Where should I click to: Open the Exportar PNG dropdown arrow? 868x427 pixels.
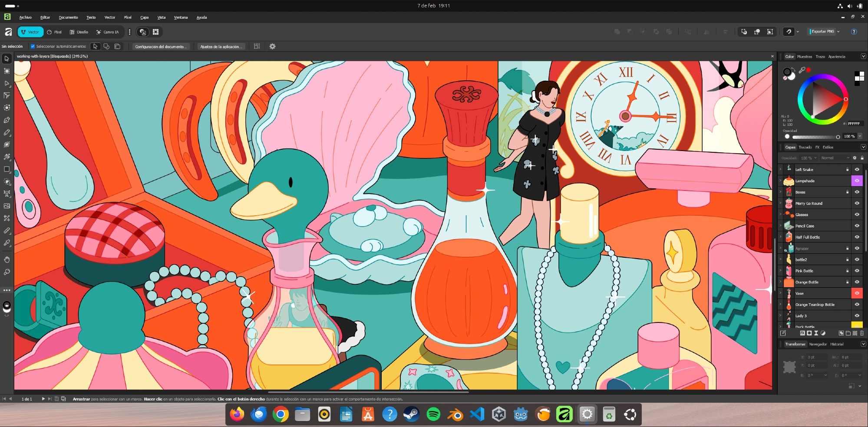coord(838,32)
